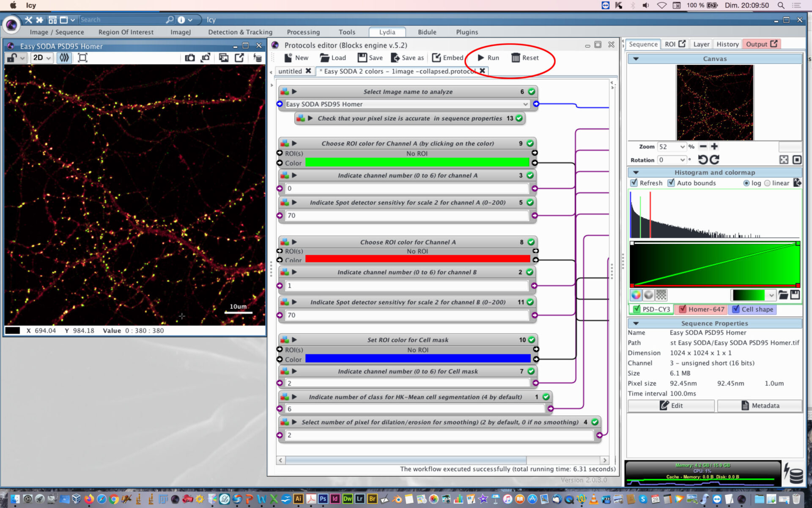812x508 pixels.
Task: Click info icon next to search box
Action: click(181, 19)
